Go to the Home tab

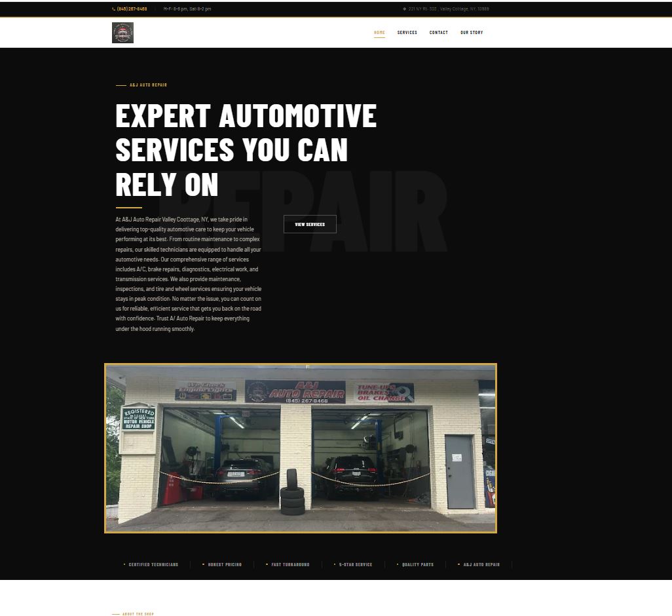pyautogui.click(x=379, y=33)
